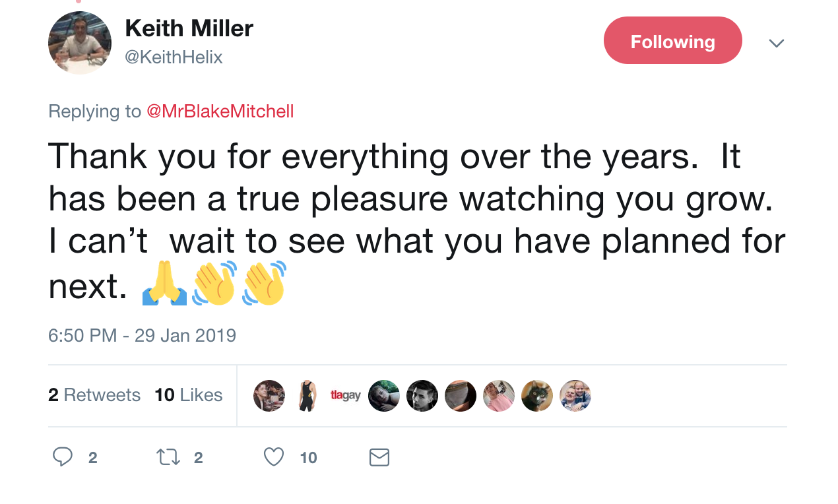Open the @MrBlakeMitchell mention link
838x504 pixels.
[x=220, y=111]
